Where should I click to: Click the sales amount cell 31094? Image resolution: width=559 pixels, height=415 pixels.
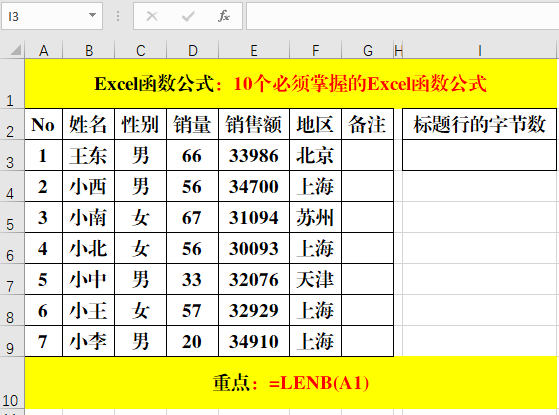[254, 217]
